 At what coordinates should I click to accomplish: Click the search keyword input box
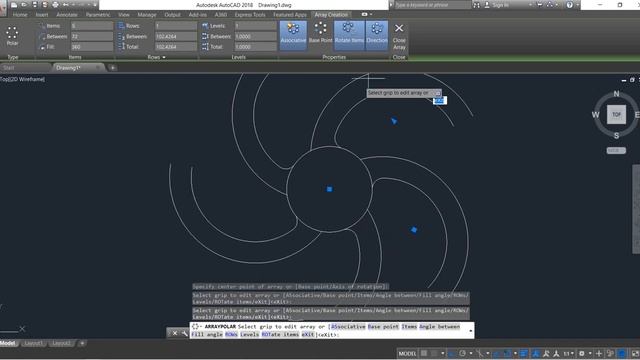pos(433,5)
